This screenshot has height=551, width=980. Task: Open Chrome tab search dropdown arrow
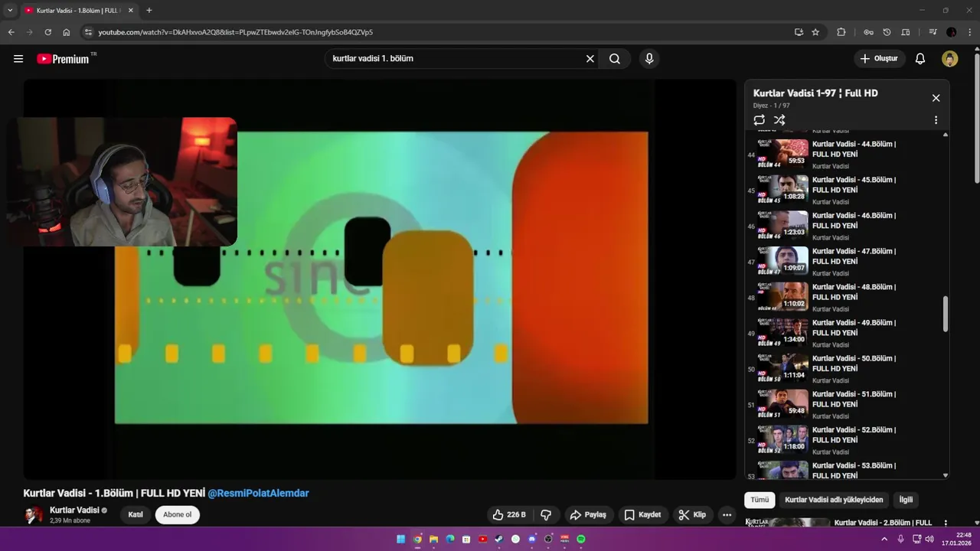(x=10, y=11)
